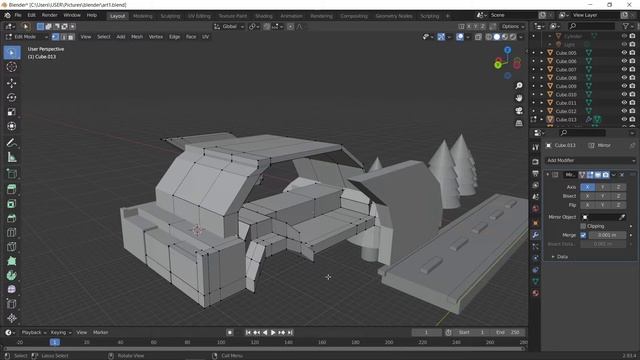
Task: Activate the Inset Faces tool
Action: pyautogui.click(x=11, y=204)
